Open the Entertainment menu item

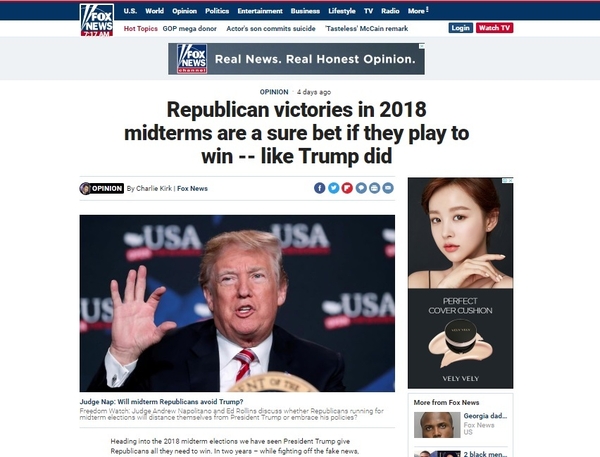pyautogui.click(x=260, y=11)
